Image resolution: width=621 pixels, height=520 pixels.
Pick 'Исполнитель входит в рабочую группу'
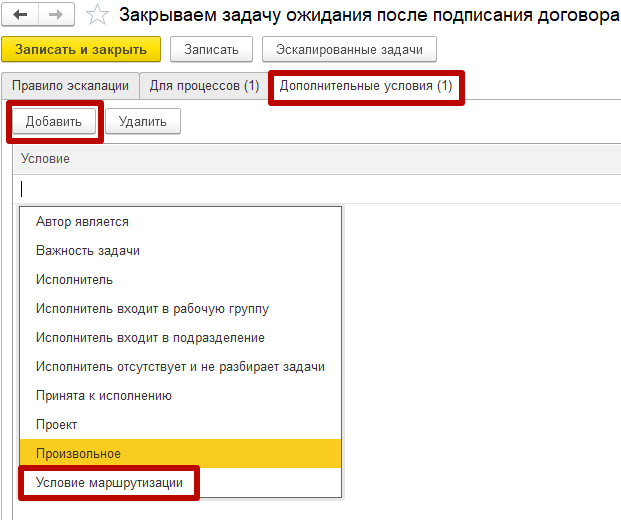181,309
